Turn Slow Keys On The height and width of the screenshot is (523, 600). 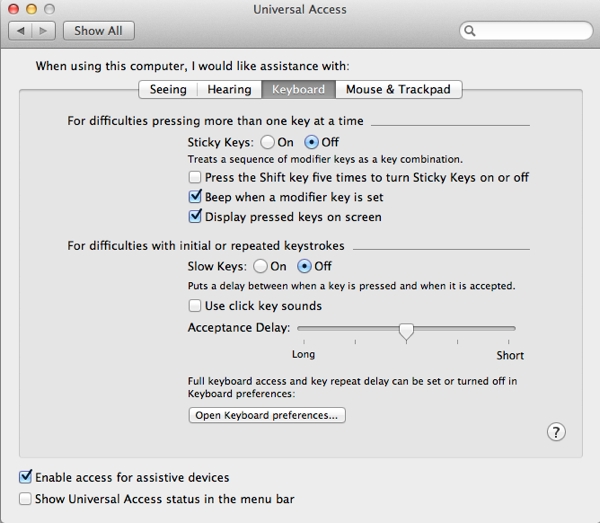tap(260, 266)
